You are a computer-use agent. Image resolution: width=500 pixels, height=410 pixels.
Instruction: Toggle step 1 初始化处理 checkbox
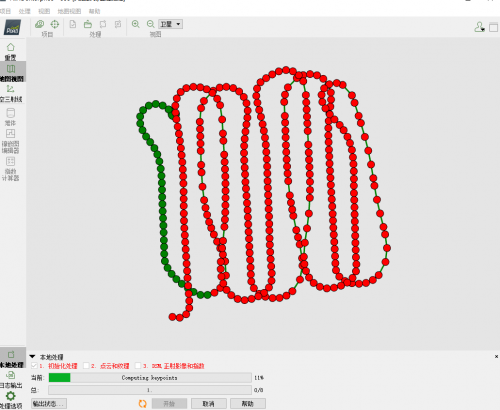(x=34, y=366)
